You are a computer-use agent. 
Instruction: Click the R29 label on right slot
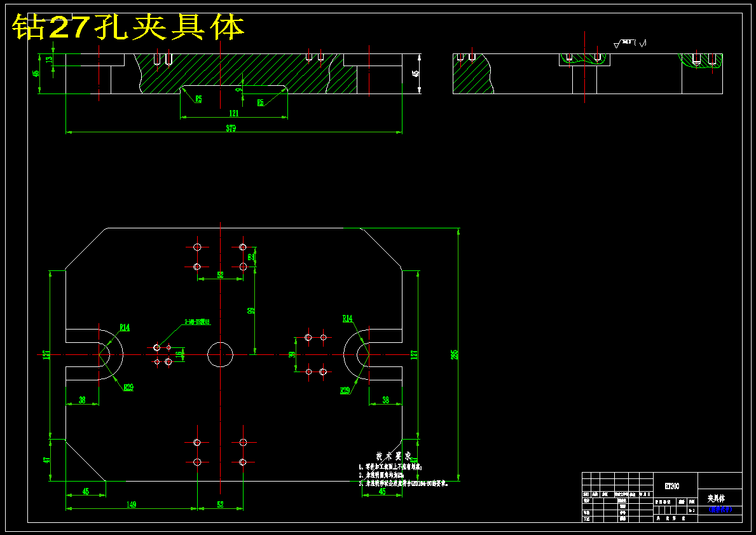tap(345, 391)
